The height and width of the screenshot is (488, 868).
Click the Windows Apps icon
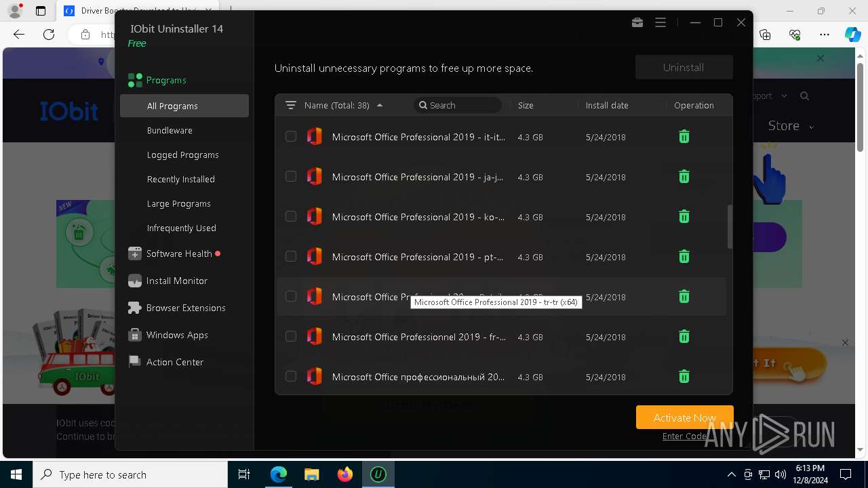click(135, 335)
